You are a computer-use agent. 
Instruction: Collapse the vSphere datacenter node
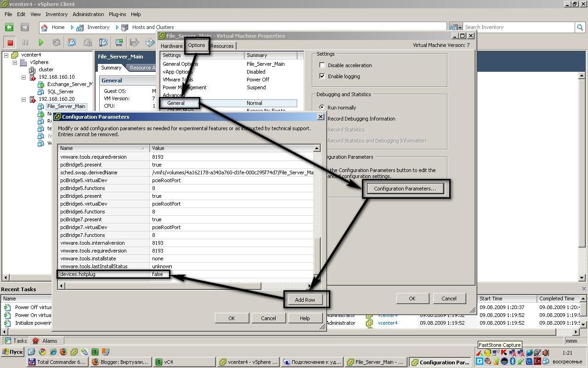tap(15, 62)
